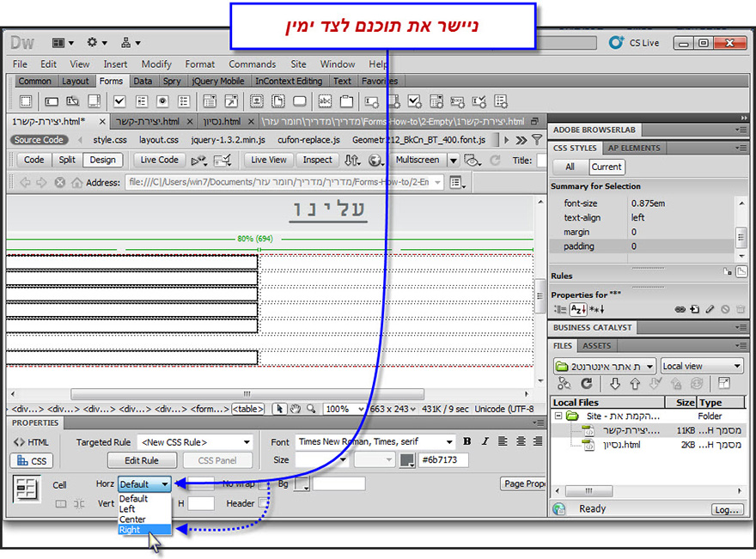
Task: Select the Zoom magnifier tool in status bar
Action: pos(311,409)
